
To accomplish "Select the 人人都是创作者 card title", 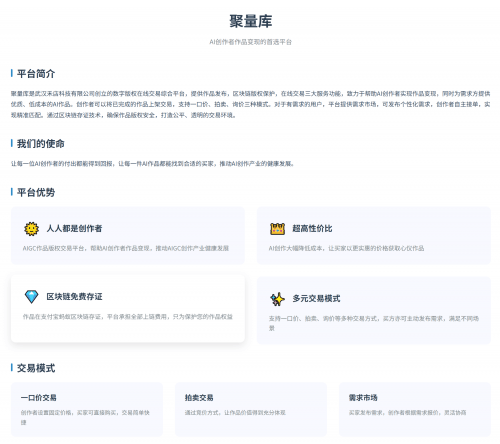I will pos(74,229).
